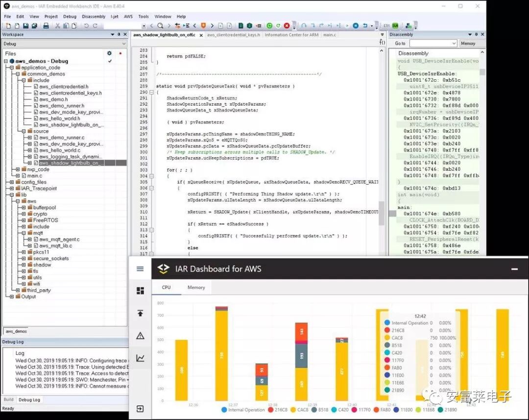529x420 pixels.
Task: Open the Debug configuration dropdown in Workspace
Action: (64, 44)
